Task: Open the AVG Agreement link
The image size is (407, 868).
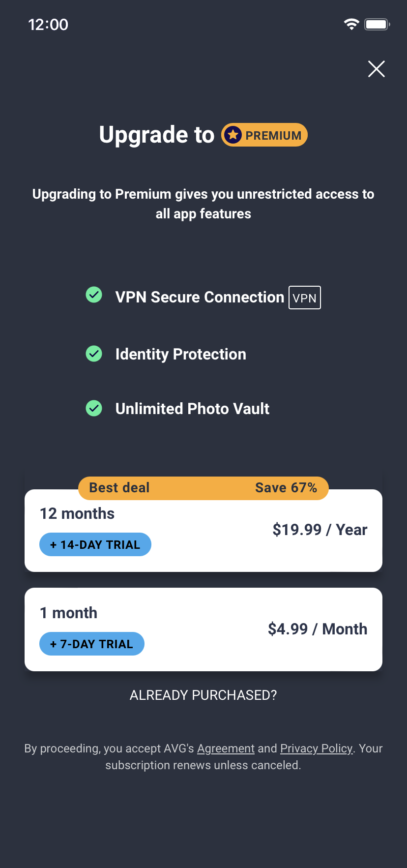Action: (x=226, y=748)
